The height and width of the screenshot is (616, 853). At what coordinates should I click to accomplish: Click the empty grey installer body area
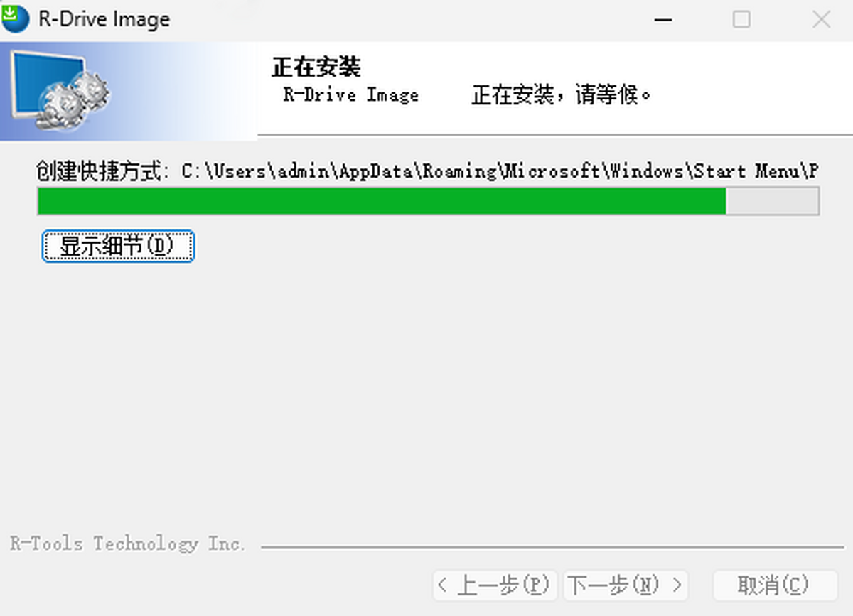pos(426,398)
